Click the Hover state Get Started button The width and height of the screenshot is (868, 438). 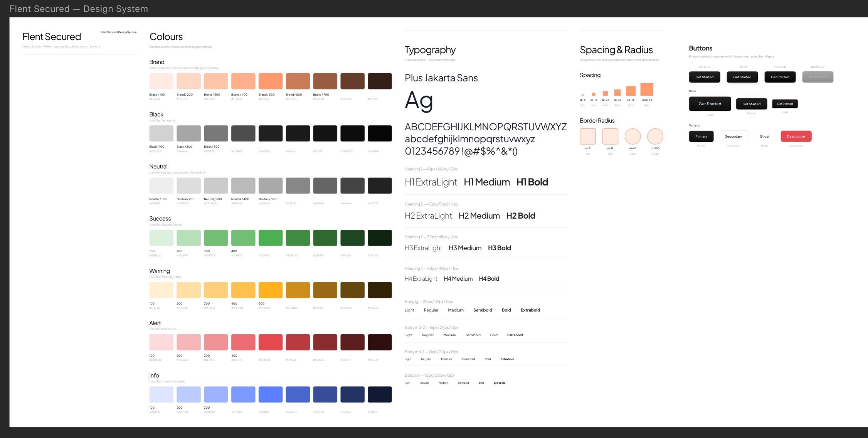742,77
